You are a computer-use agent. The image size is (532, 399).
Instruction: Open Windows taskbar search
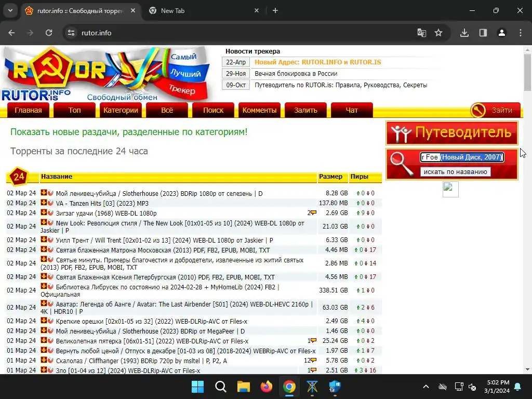(220, 387)
